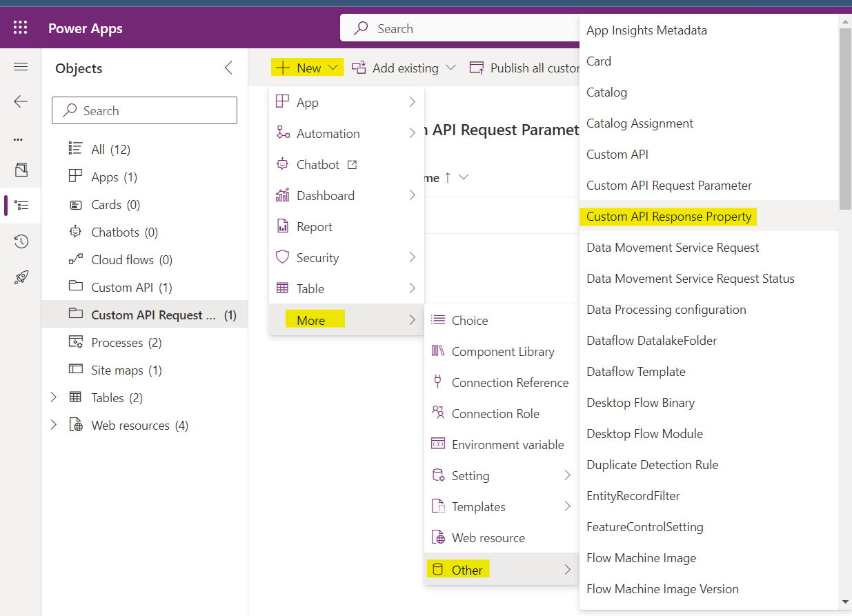Image resolution: width=852 pixels, height=616 pixels.
Task: Select Custom API Request Parameter menu item
Action: 709,185
